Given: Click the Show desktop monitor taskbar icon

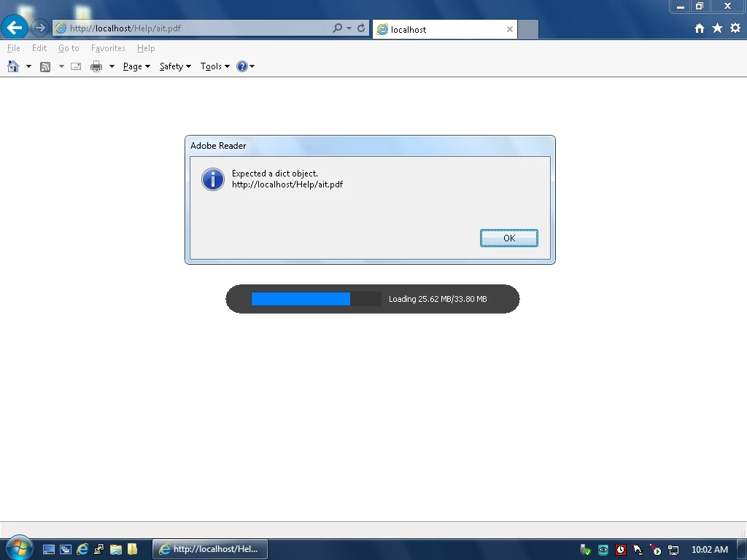Looking at the screenshot, I should click(x=49, y=550).
